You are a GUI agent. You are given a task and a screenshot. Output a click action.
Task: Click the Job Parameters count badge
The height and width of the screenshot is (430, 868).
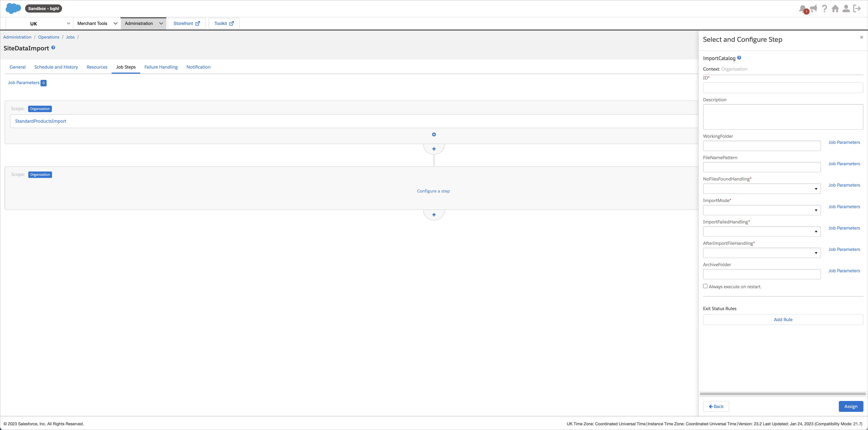pos(43,83)
